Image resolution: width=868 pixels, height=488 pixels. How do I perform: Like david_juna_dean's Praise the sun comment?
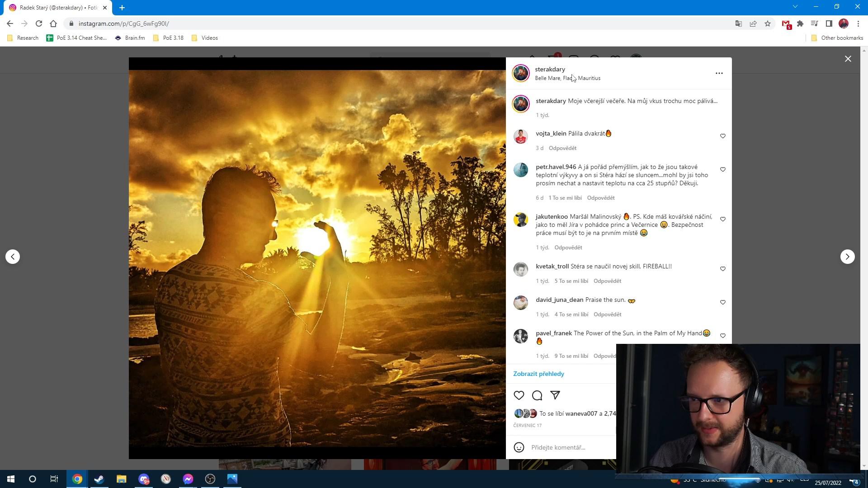[722, 302]
